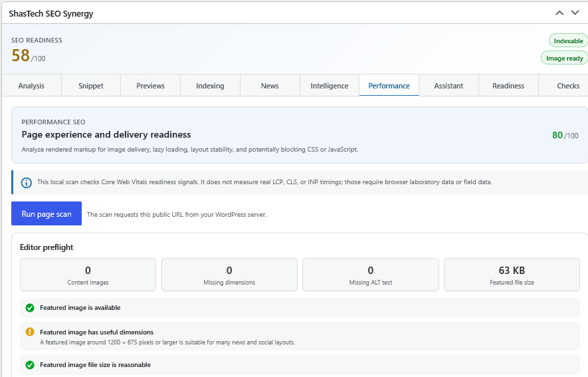This screenshot has width=588, height=377.
Task: Click Featured image has useful dimensions row
Action: [x=300, y=336]
